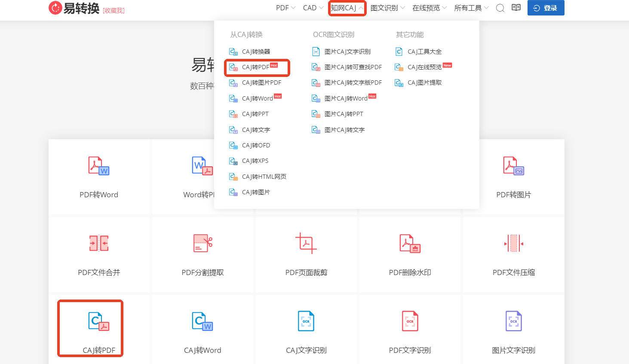
Task: Expand the CAD dropdown menu
Action: tap(313, 8)
